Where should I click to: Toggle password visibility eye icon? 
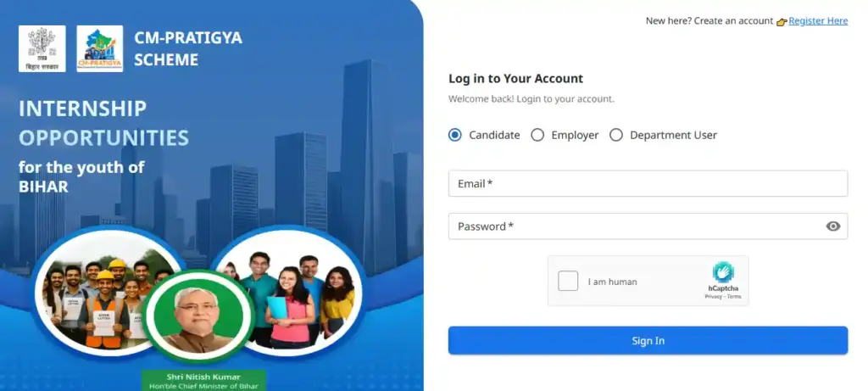832,226
